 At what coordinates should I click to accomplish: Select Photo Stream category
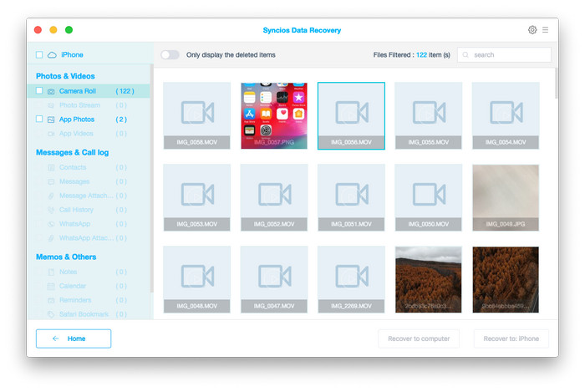point(89,105)
